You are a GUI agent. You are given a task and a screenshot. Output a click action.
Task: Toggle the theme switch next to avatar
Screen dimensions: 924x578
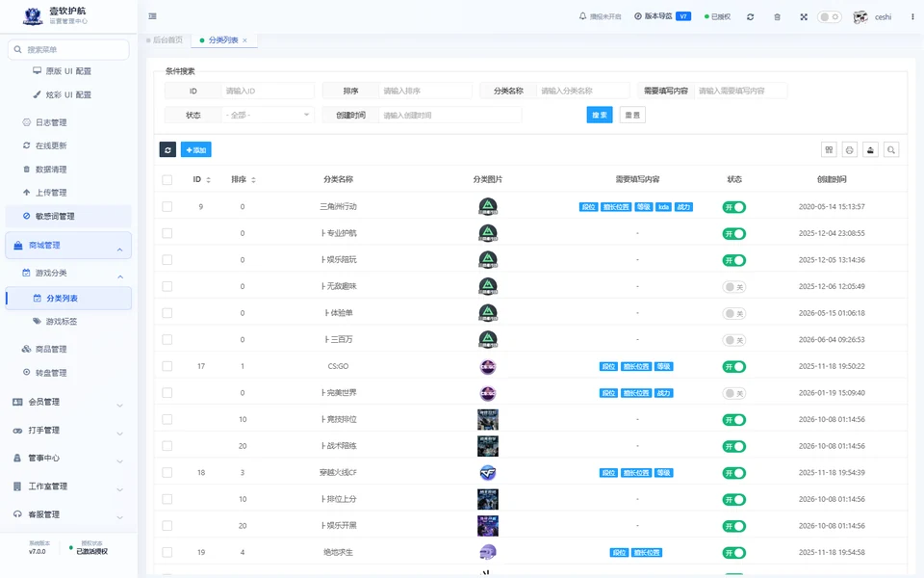pyautogui.click(x=829, y=17)
